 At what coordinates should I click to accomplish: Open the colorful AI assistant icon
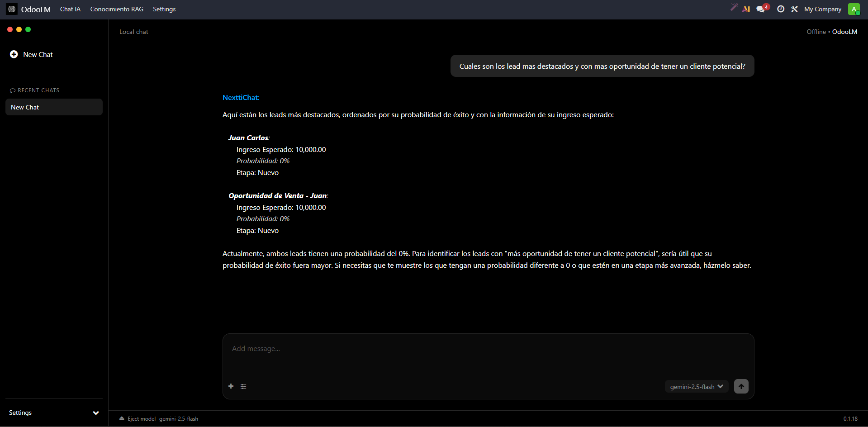point(746,9)
